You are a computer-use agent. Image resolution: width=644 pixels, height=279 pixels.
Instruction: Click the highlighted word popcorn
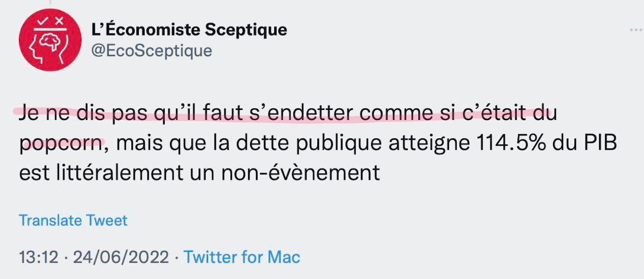[x=61, y=144]
